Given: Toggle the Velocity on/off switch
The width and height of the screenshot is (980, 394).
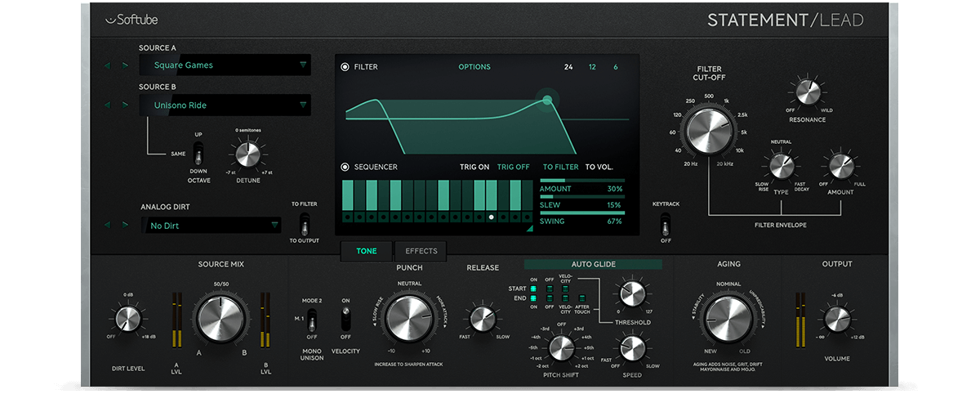Looking at the screenshot, I should (x=345, y=319).
